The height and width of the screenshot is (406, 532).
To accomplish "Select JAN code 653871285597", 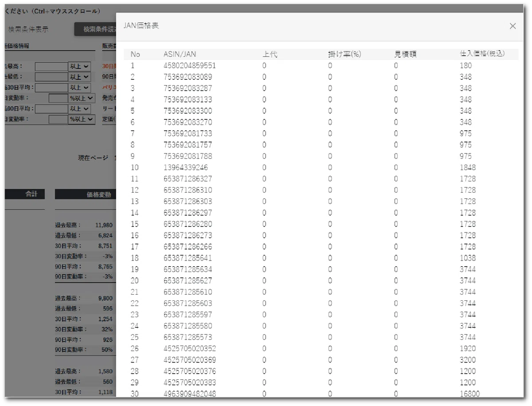I will click(x=188, y=315).
